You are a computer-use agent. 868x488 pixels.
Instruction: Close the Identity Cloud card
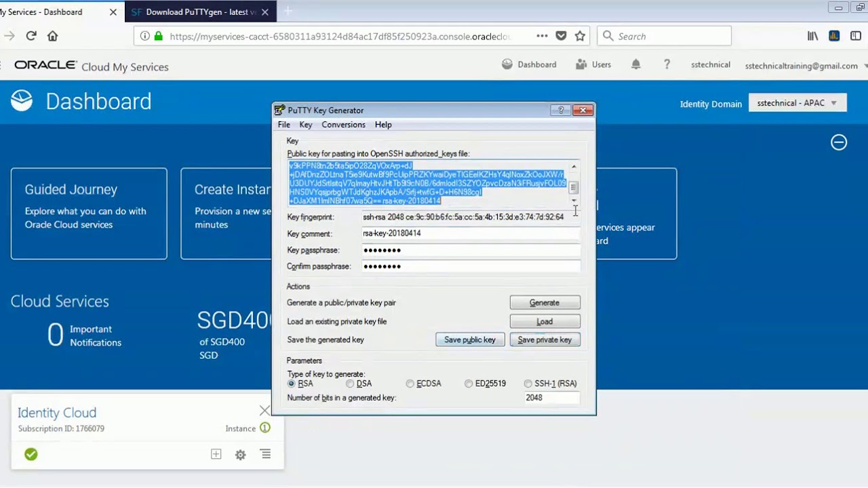pyautogui.click(x=264, y=411)
